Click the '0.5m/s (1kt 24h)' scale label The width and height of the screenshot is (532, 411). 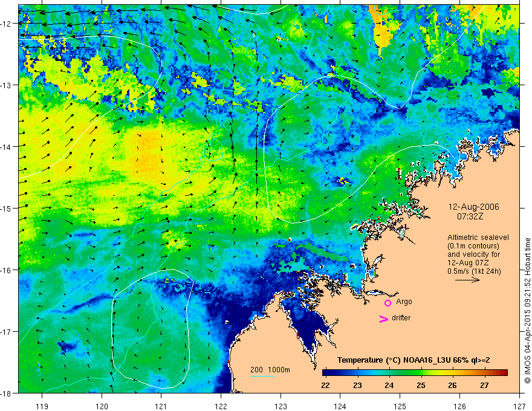click(474, 271)
